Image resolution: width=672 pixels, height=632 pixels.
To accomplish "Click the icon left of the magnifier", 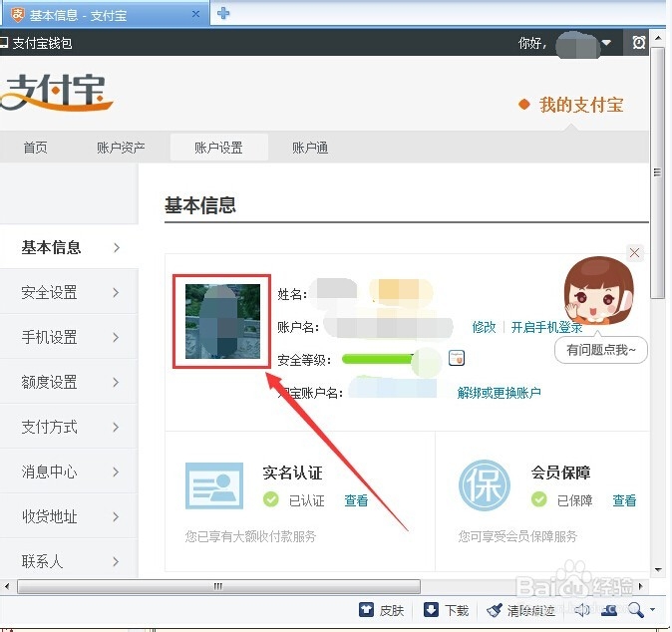I will click(x=609, y=610).
